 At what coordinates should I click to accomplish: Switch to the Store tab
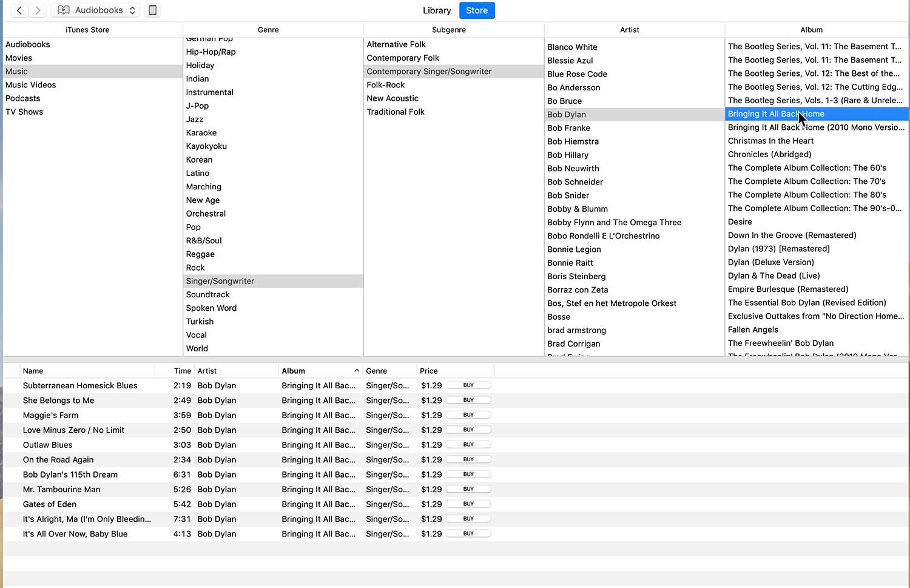coord(477,10)
